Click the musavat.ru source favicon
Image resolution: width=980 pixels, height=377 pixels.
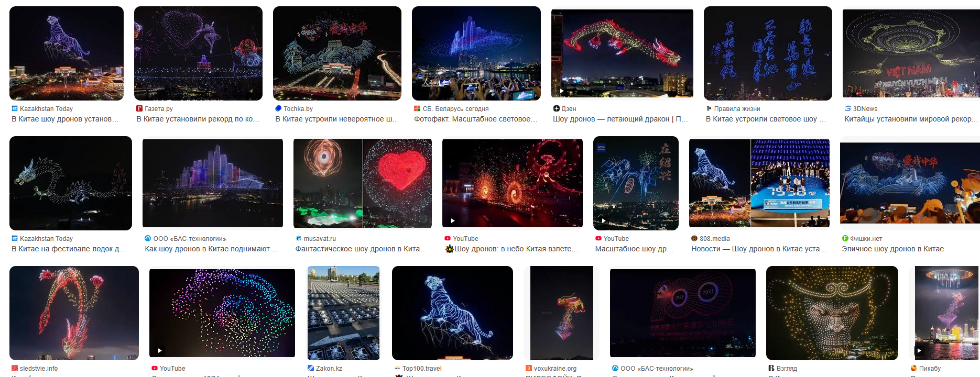click(x=299, y=239)
